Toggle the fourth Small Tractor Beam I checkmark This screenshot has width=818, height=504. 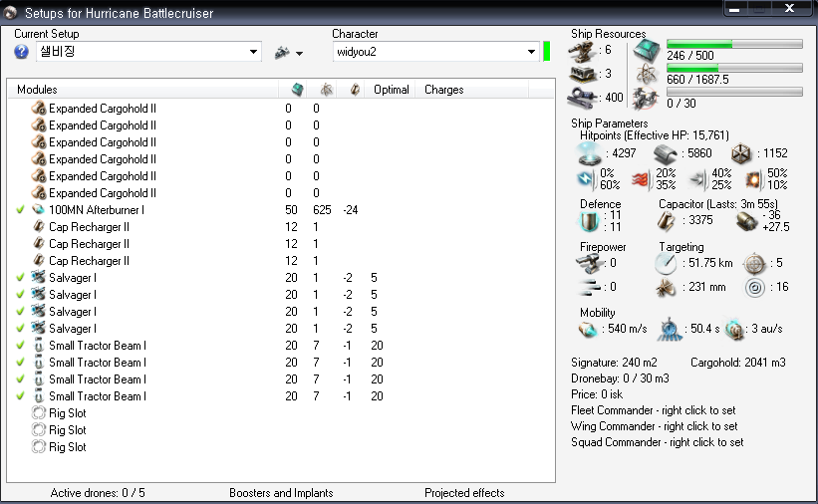(20, 396)
